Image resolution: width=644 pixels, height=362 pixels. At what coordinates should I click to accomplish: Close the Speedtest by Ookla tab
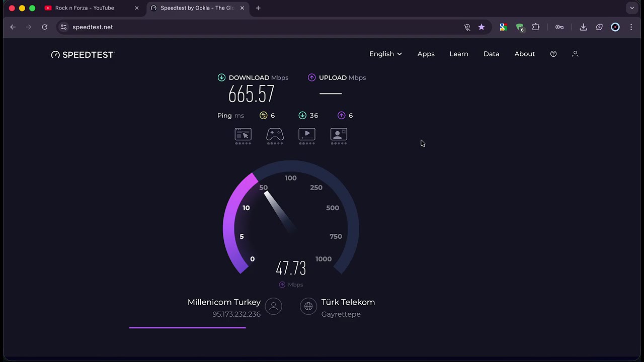[x=242, y=8]
